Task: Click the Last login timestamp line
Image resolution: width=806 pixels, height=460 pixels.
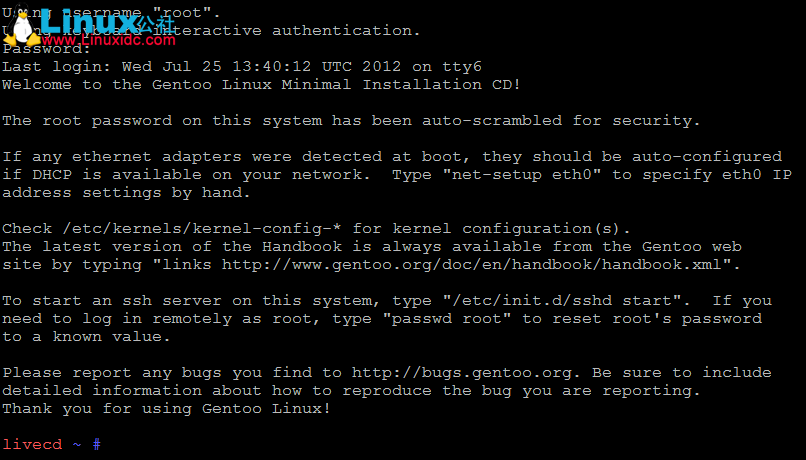Action: tap(242, 67)
